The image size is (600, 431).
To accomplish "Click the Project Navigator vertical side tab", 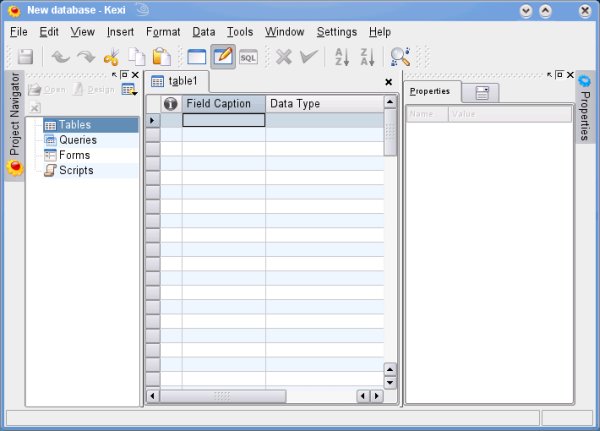I will click(x=15, y=125).
